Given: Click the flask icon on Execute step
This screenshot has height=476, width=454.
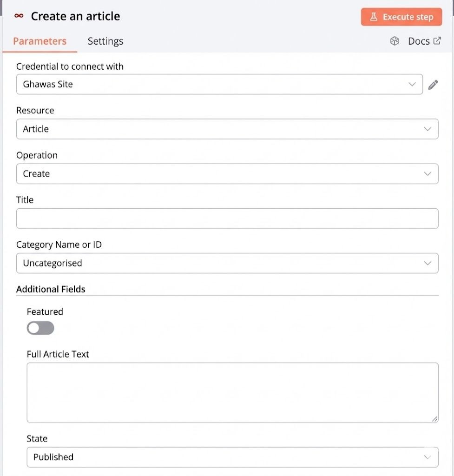Looking at the screenshot, I should (373, 17).
